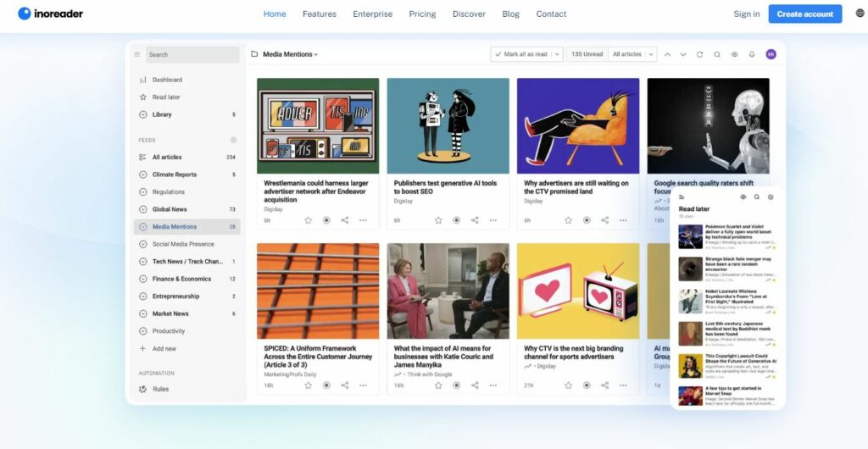Click the Create account button
The width and height of the screenshot is (868, 449).
[x=805, y=14]
